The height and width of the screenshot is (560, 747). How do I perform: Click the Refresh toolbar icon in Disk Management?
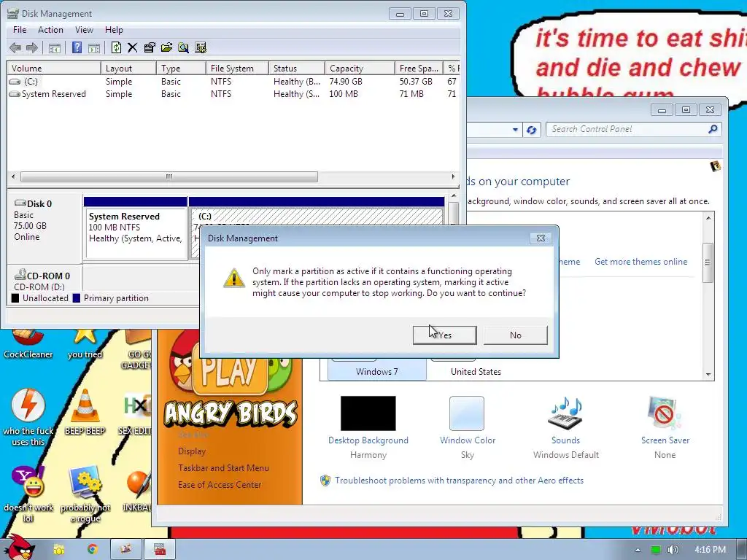tap(116, 47)
